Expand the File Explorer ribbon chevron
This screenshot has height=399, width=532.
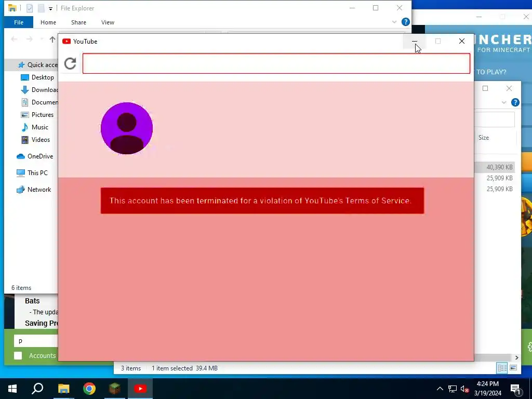click(x=394, y=22)
